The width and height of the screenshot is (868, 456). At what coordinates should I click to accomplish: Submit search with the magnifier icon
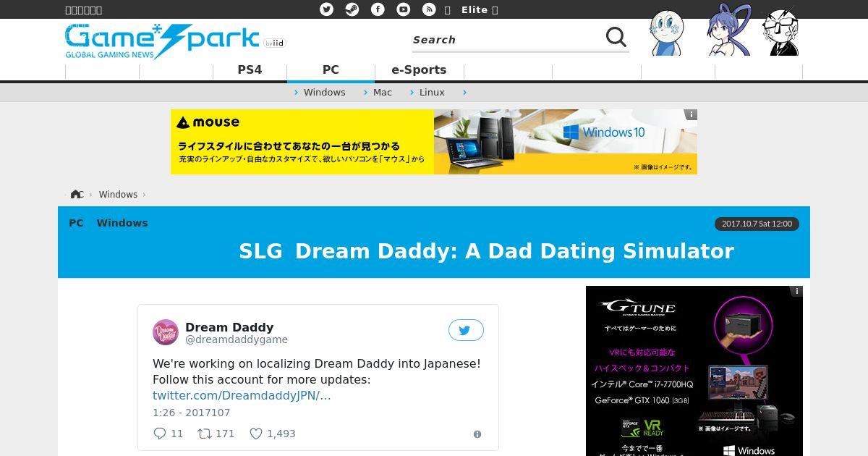pos(616,37)
